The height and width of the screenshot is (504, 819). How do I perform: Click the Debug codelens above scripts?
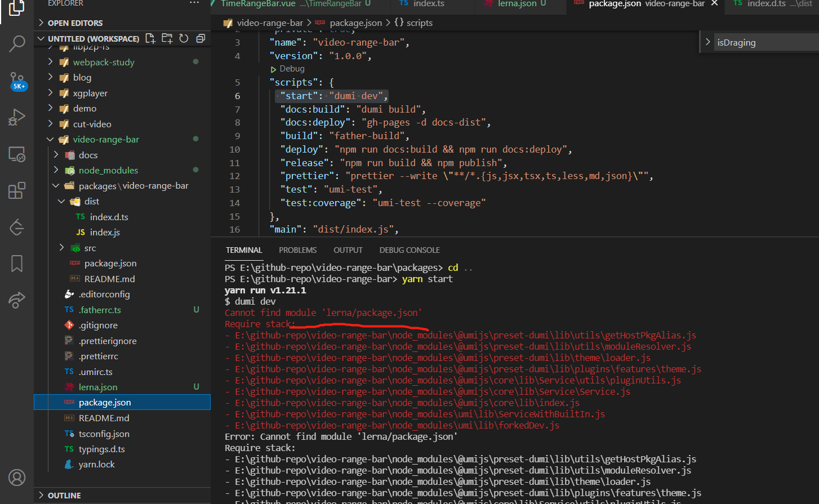pos(287,68)
